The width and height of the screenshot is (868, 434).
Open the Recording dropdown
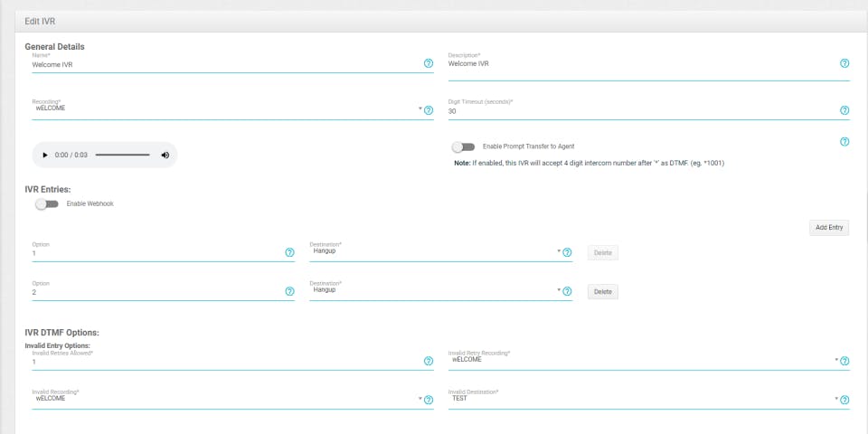[227, 109]
